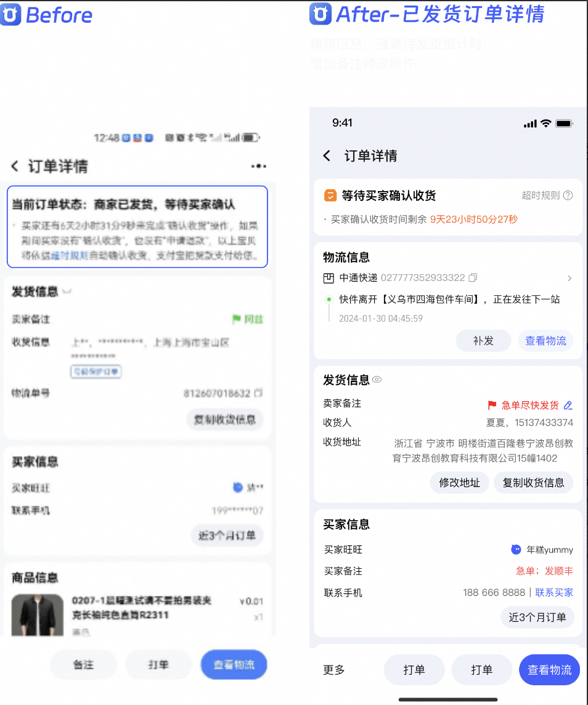
Task: Click buyer note 急单；发顺丰
Action: (x=544, y=571)
